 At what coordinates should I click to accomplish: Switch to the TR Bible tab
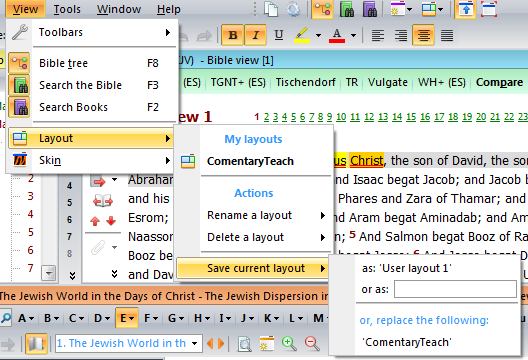point(352,82)
